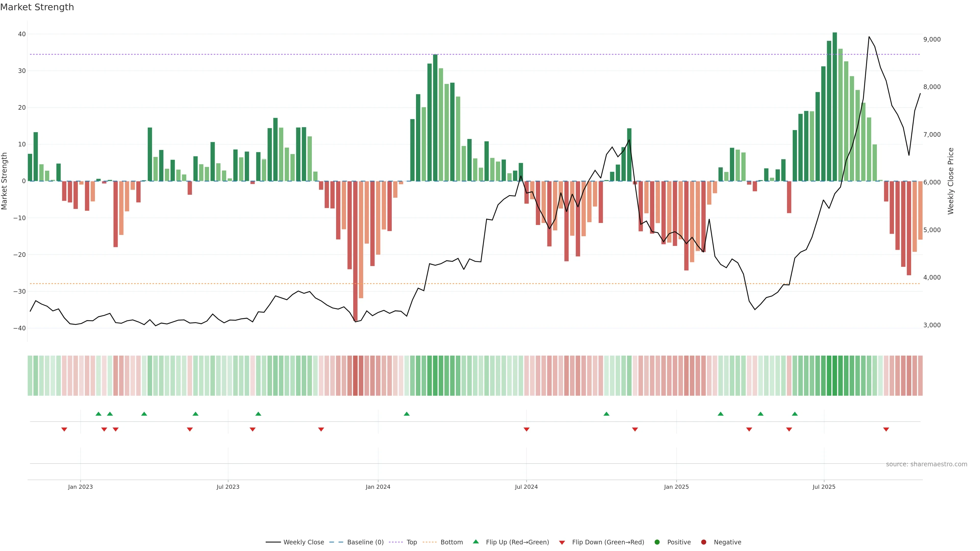Click the last flip down marker after Jul 2025

coord(886,429)
